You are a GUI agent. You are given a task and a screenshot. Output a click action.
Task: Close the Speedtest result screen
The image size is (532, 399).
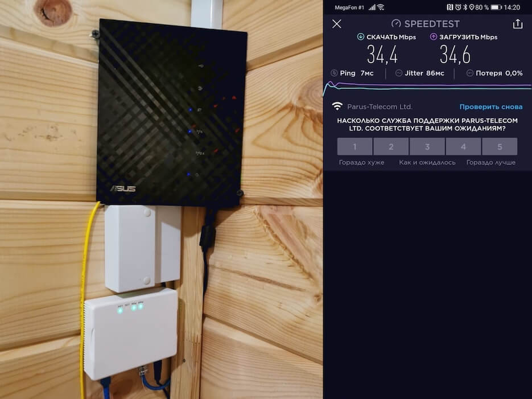(x=337, y=24)
